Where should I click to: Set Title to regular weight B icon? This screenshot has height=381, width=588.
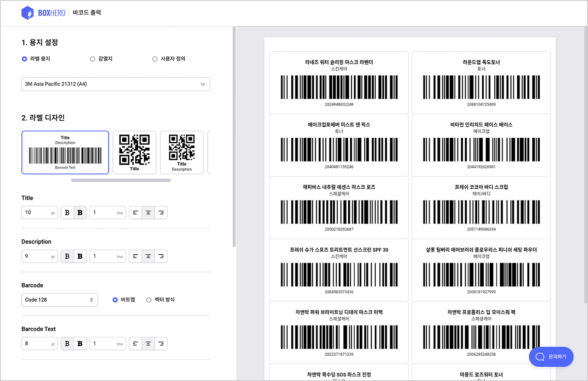67,213
